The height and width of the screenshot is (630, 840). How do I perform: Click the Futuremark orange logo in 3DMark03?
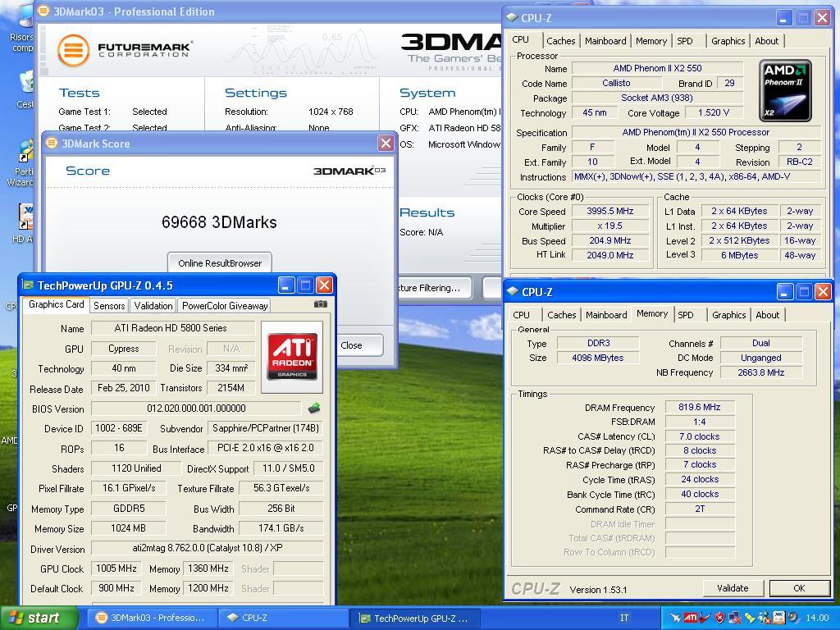click(73, 51)
